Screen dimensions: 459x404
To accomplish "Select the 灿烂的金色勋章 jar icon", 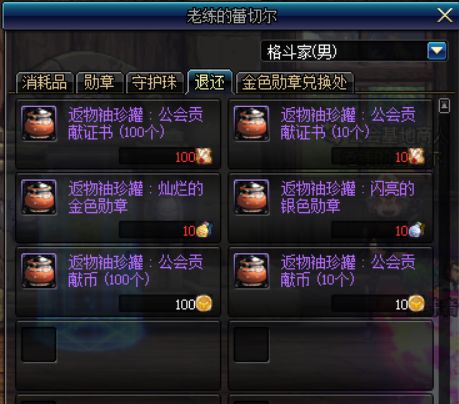I will click(39, 197).
